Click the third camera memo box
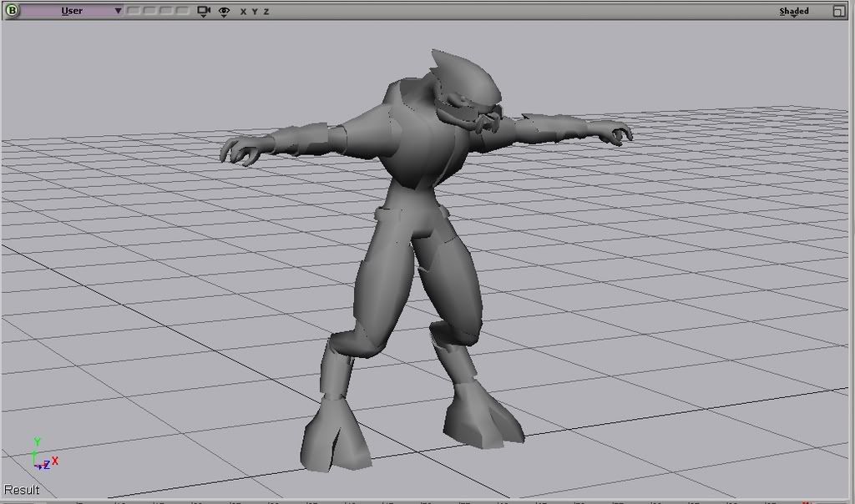This screenshot has width=855, height=504. tap(165, 11)
